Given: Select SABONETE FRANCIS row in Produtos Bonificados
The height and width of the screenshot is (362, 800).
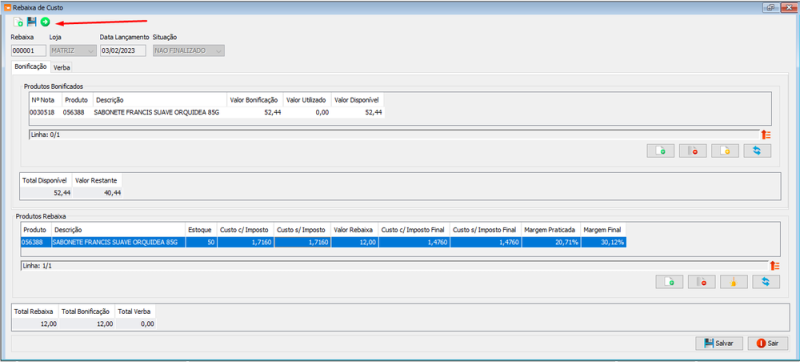Looking at the screenshot, I should [x=207, y=113].
